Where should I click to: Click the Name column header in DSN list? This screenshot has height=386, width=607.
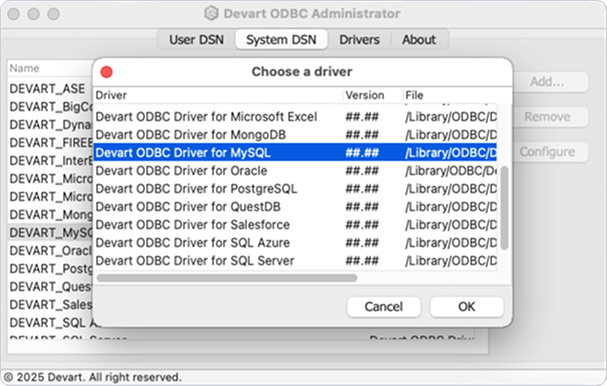(x=50, y=68)
